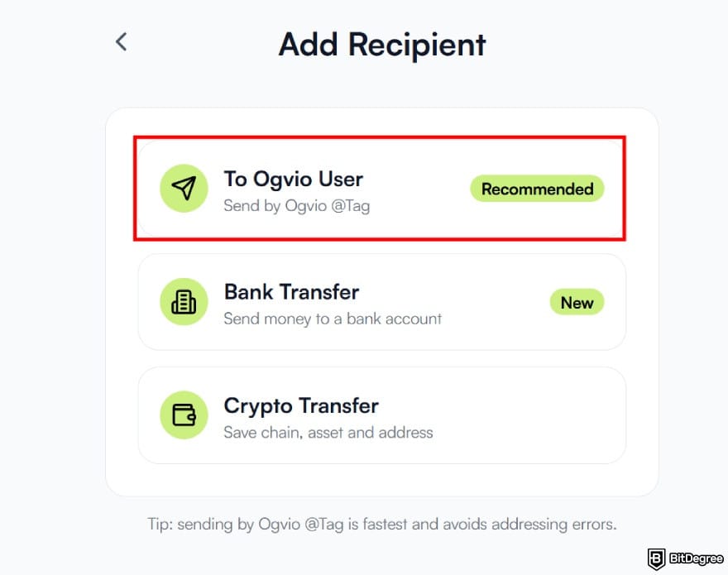Click the green circle around the bank icon
The height and width of the screenshot is (575, 728).
(183, 301)
